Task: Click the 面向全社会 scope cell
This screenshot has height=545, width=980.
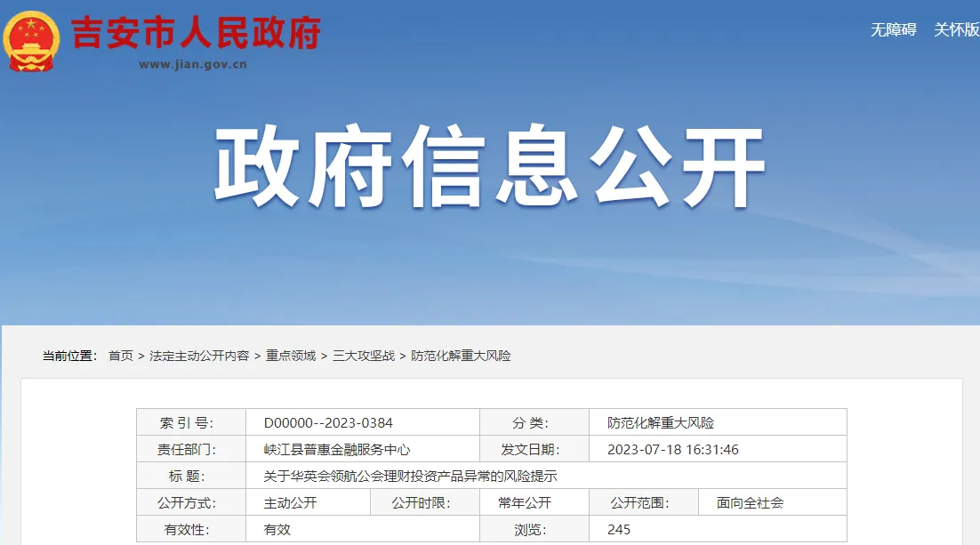Action: tap(773, 502)
